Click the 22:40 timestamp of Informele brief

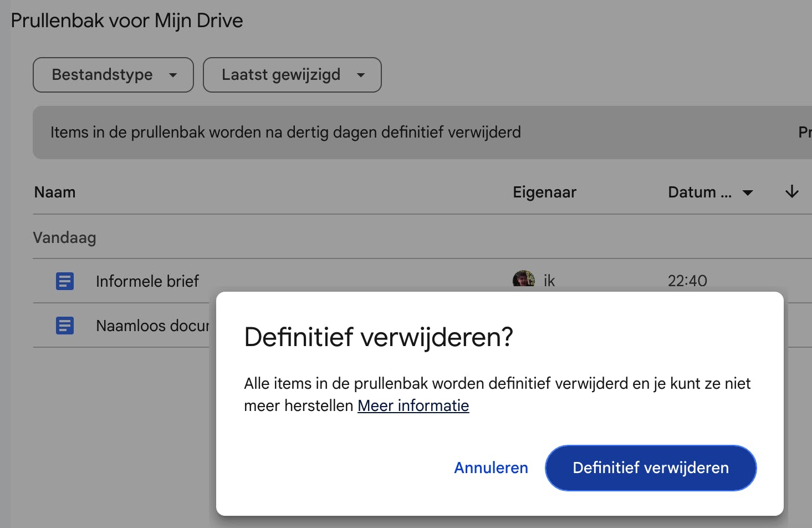[687, 281]
